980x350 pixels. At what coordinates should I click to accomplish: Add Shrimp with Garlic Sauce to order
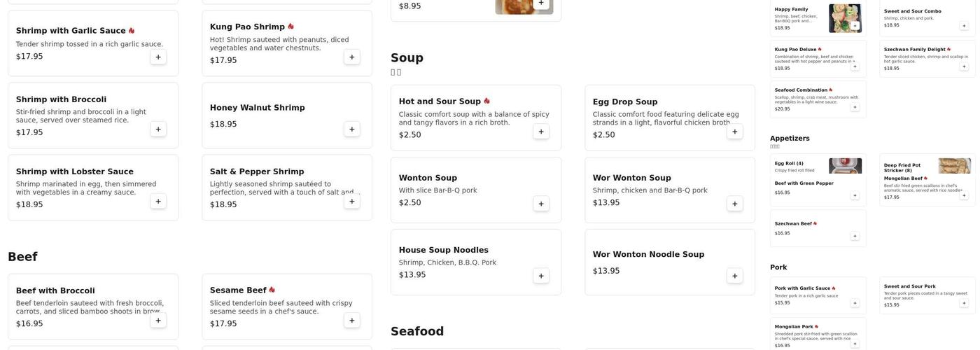pos(158,57)
